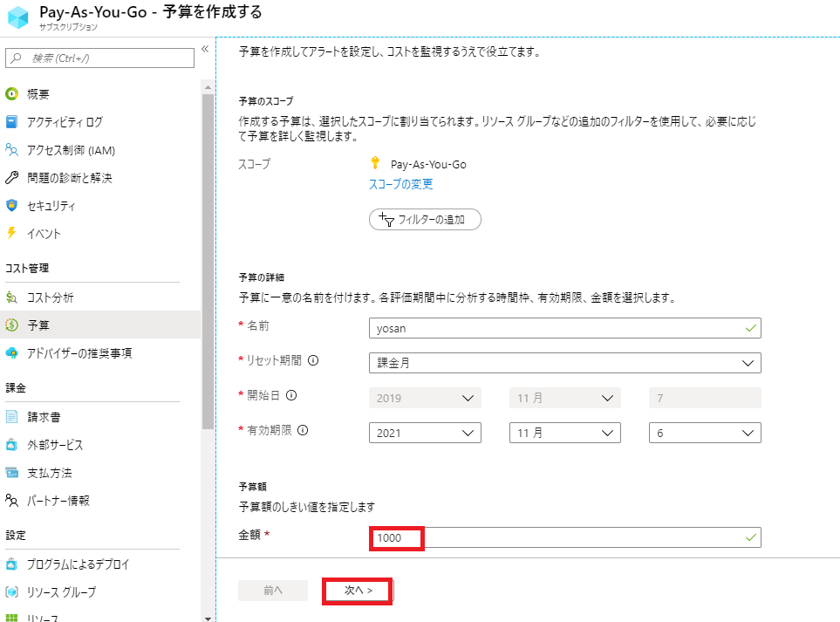
Task: Click the アドバイザーの推奨事項 cloud icon
Action: (12, 352)
